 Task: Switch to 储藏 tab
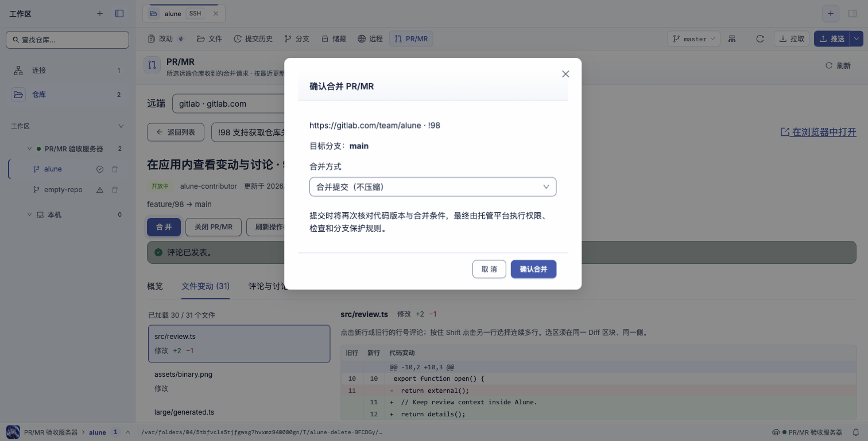(x=334, y=39)
